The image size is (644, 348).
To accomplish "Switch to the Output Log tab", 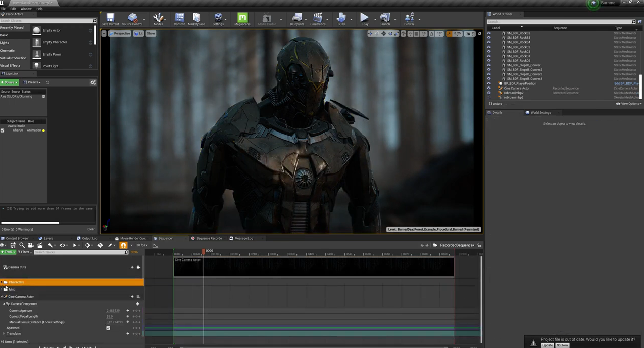I will pos(89,238).
